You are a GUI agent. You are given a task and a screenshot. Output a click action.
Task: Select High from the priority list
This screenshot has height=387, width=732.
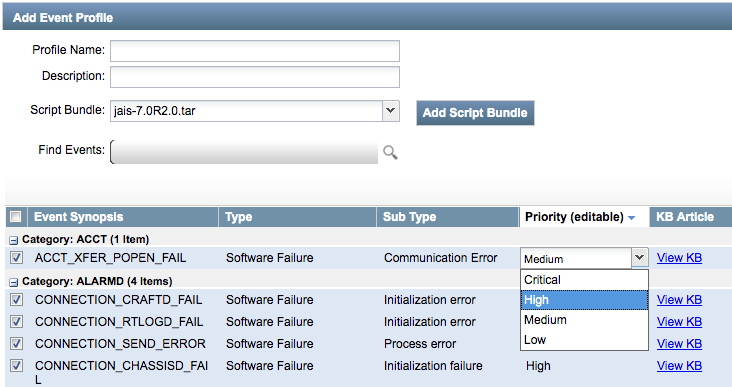tap(584, 300)
